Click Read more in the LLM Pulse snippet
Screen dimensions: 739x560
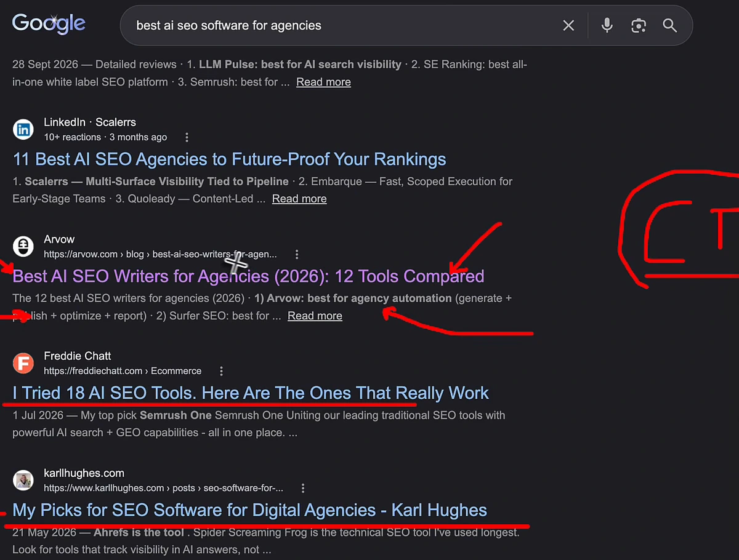click(x=323, y=82)
